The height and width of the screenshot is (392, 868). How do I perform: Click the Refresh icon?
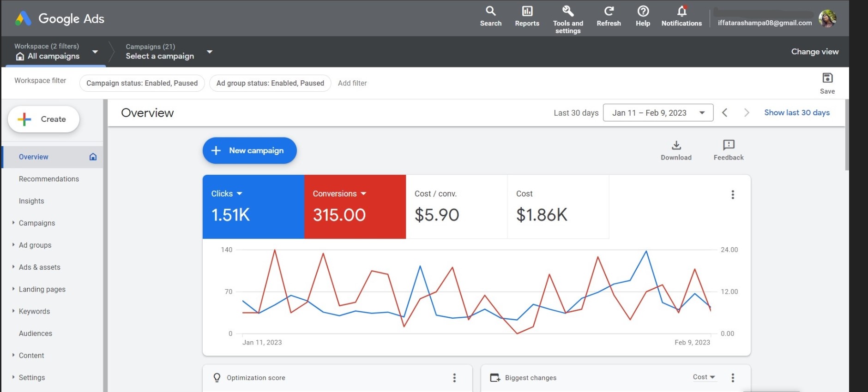click(609, 12)
